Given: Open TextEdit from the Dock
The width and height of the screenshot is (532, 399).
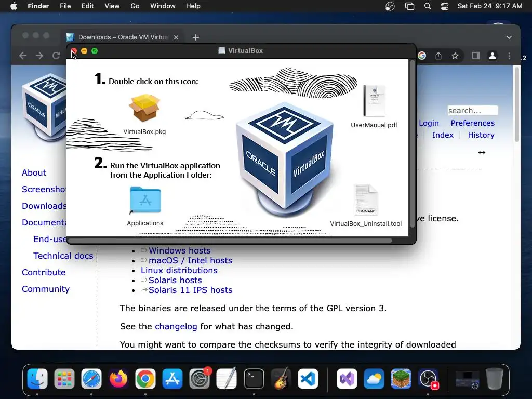Looking at the screenshot, I should pos(227,378).
